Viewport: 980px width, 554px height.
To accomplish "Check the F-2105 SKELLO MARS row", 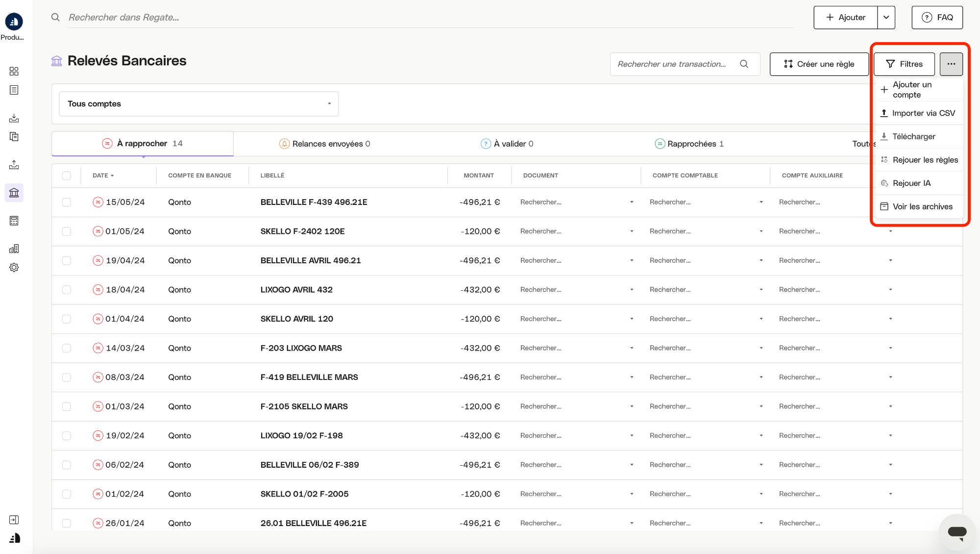I will [67, 406].
